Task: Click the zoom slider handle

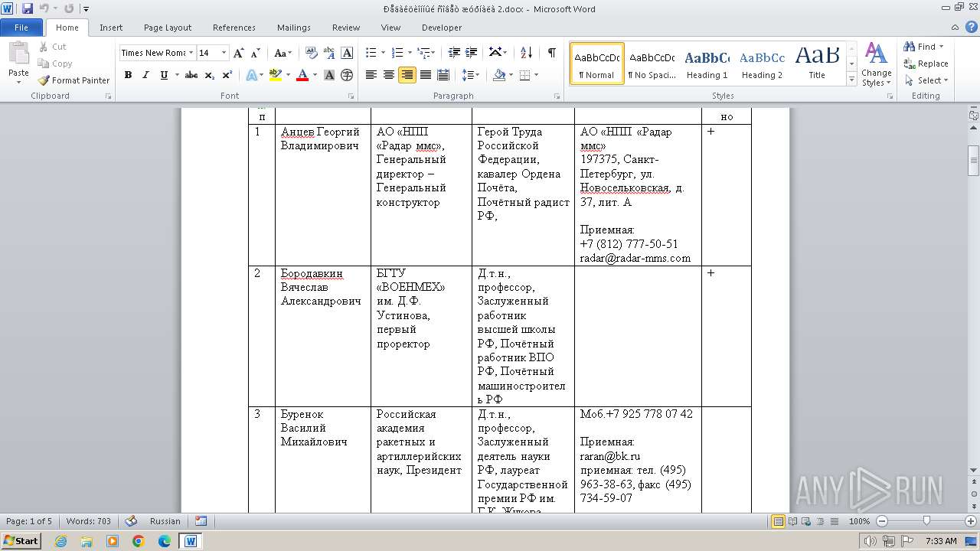Action: point(926,521)
